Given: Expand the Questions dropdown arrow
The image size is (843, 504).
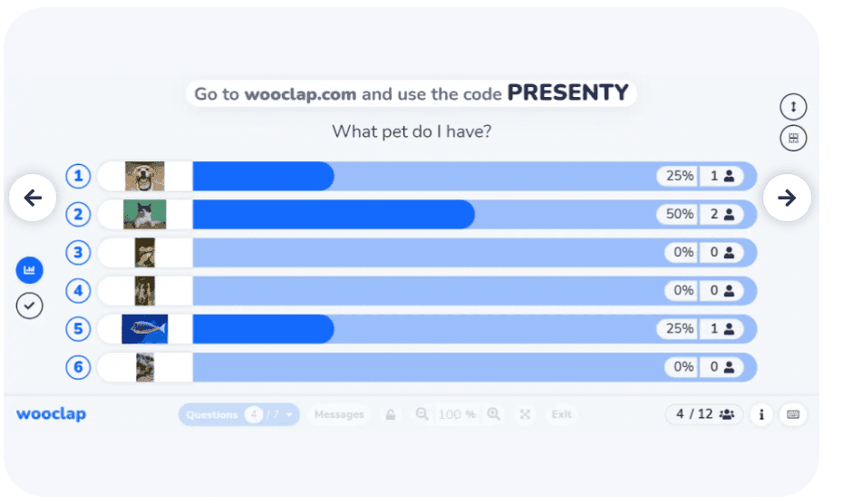Looking at the screenshot, I should [x=289, y=414].
